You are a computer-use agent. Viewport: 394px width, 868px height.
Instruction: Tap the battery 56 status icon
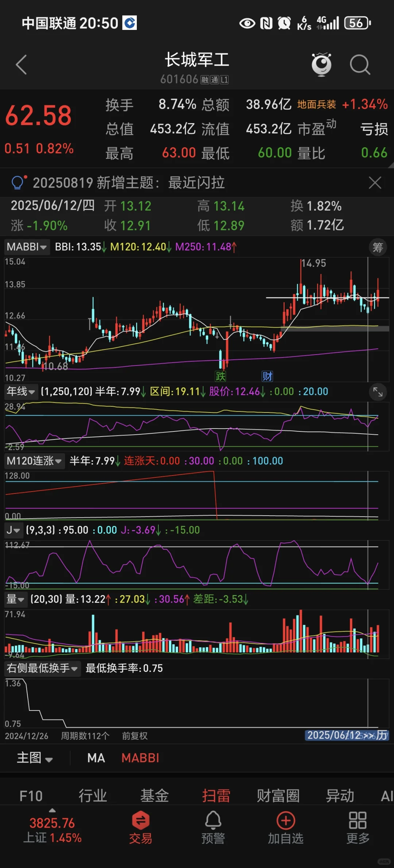click(358, 23)
